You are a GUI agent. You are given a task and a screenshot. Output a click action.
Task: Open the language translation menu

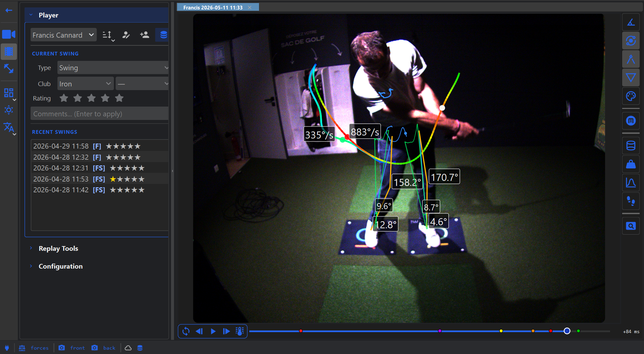coord(9,128)
